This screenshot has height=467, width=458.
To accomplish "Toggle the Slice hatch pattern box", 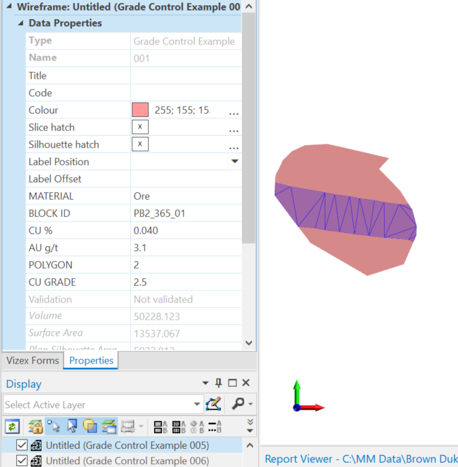I will [x=140, y=127].
